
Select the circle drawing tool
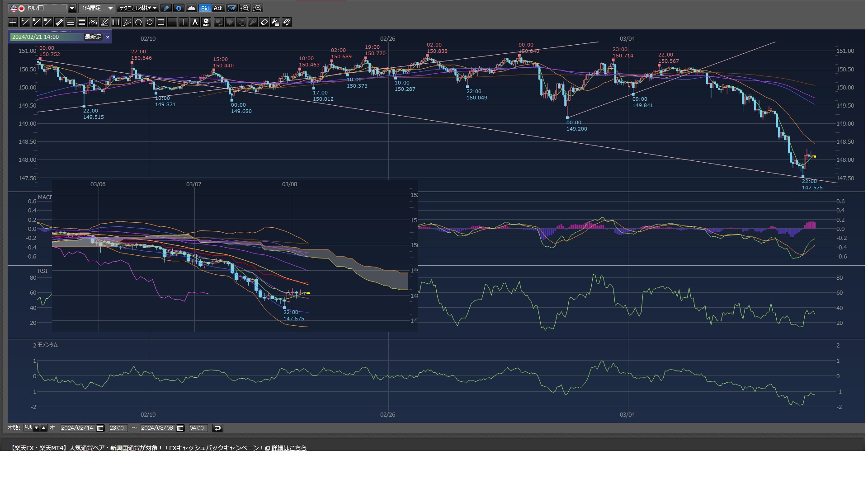(150, 22)
